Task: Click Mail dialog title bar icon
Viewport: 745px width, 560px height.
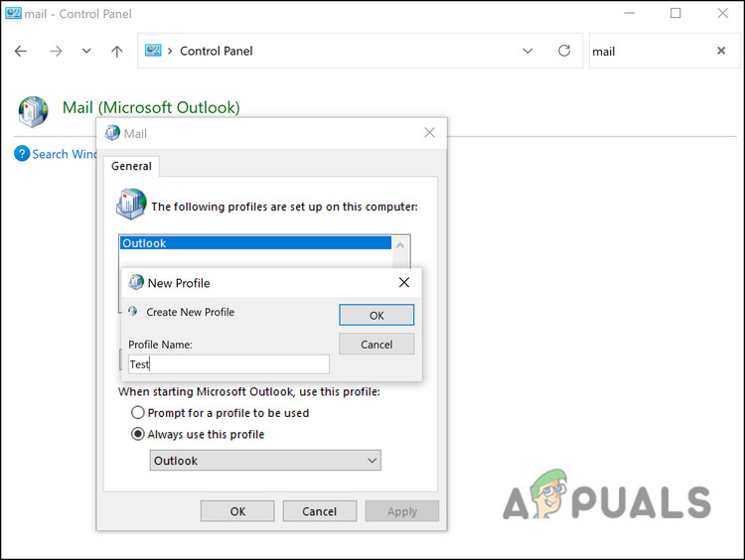Action: [112, 133]
